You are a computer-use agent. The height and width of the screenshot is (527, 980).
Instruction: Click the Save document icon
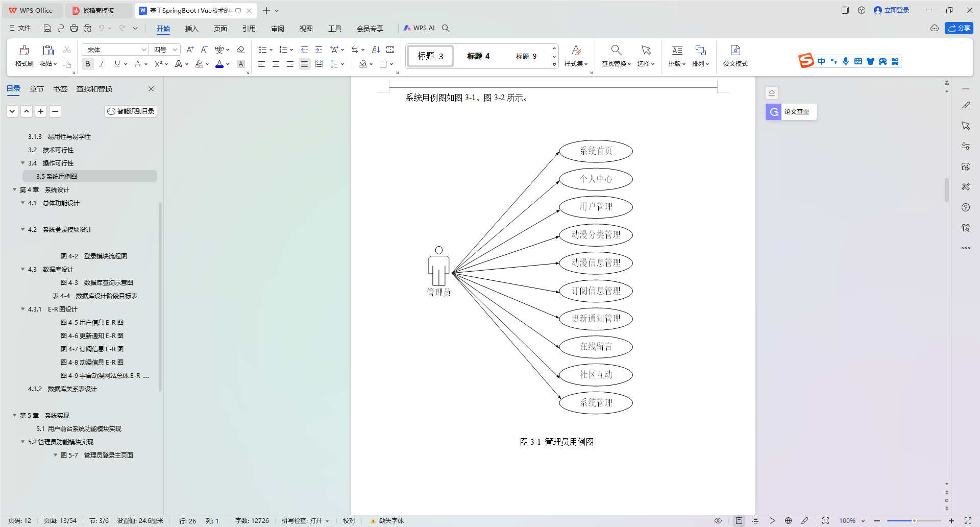tap(47, 28)
